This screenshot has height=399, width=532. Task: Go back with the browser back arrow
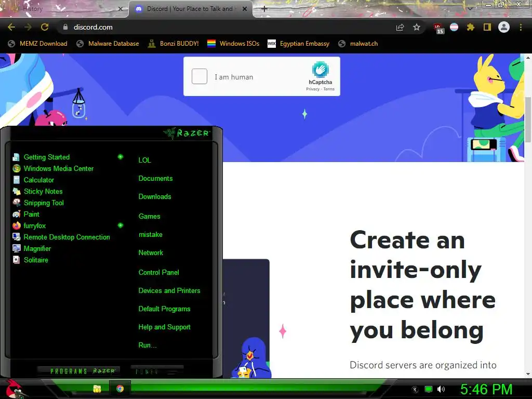tap(11, 27)
